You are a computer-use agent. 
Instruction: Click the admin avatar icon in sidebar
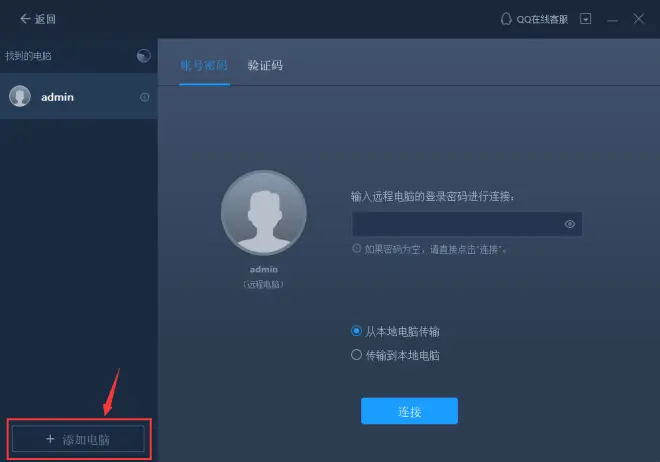click(x=20, y=96)
